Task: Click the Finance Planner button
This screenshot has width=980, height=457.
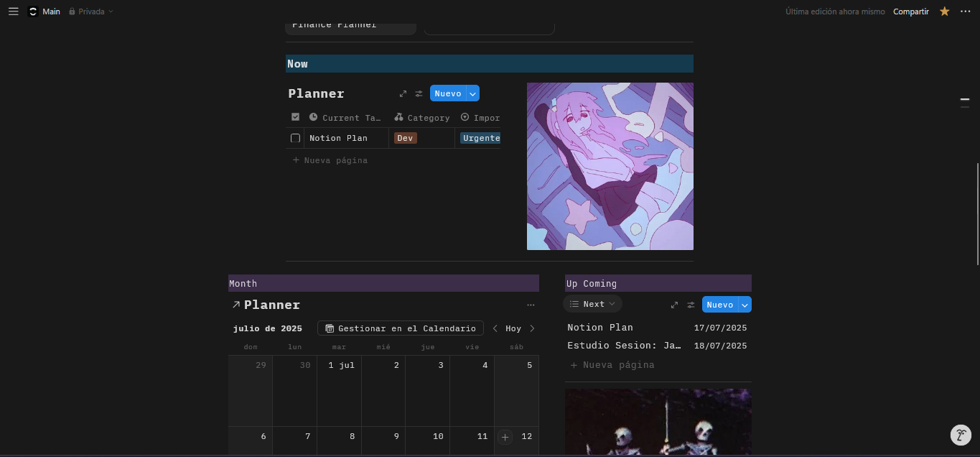Action: point(350,26)
